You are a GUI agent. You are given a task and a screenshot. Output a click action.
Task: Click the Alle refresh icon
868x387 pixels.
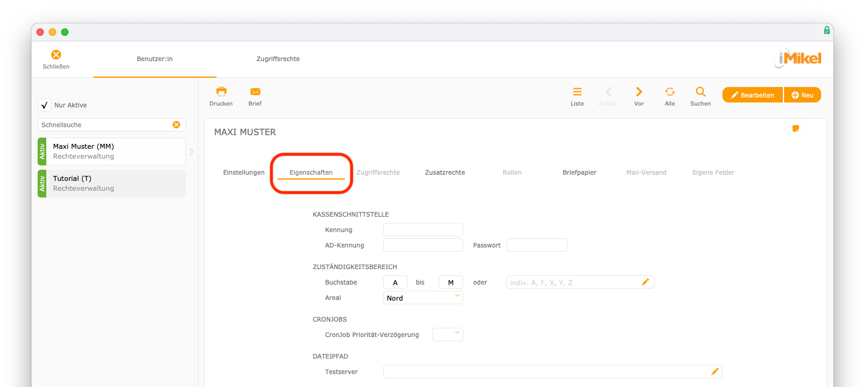(x=670, y=91)
